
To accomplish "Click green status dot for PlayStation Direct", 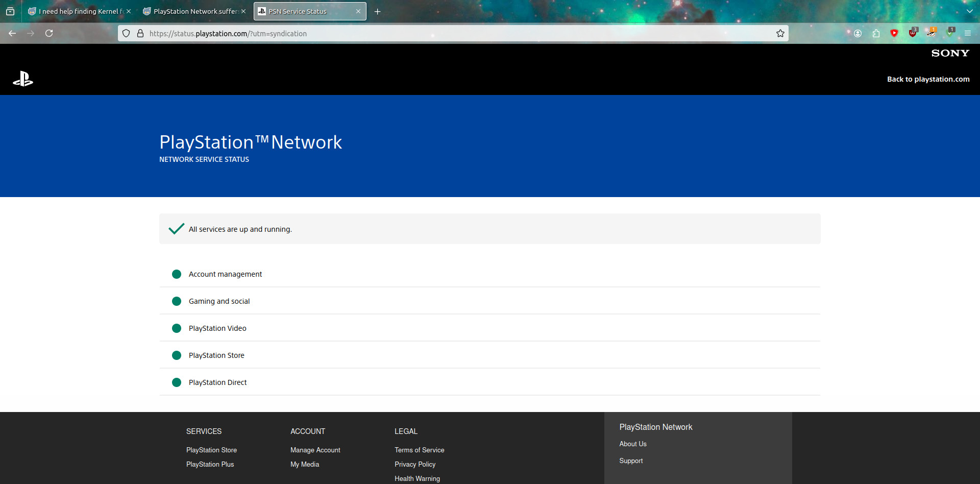I will (x=177, y=382).
